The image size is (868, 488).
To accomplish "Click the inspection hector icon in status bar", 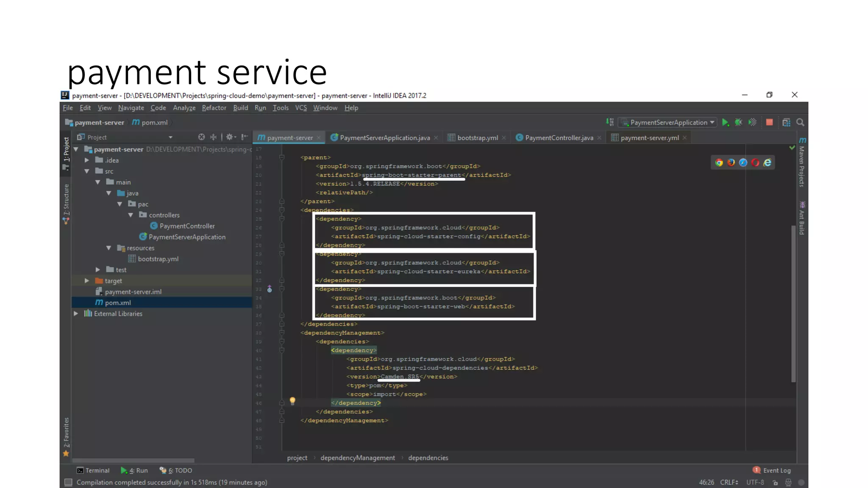I will (788, 482).
